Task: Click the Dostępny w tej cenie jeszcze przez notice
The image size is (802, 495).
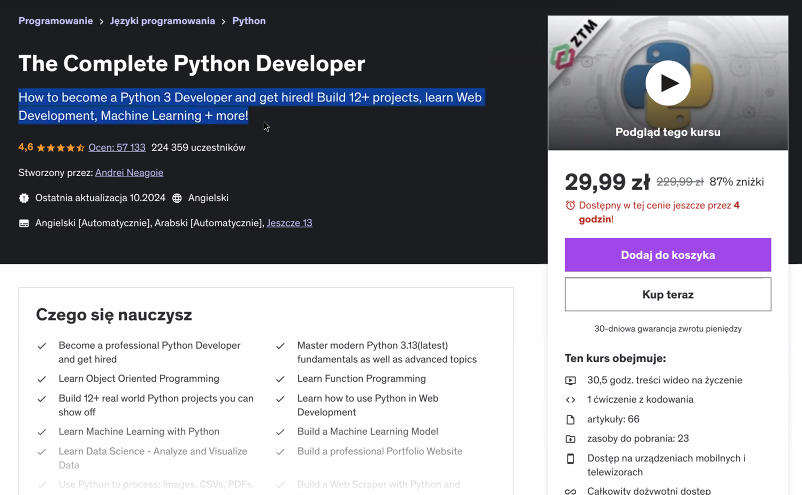Action: (x=659, y=212)
